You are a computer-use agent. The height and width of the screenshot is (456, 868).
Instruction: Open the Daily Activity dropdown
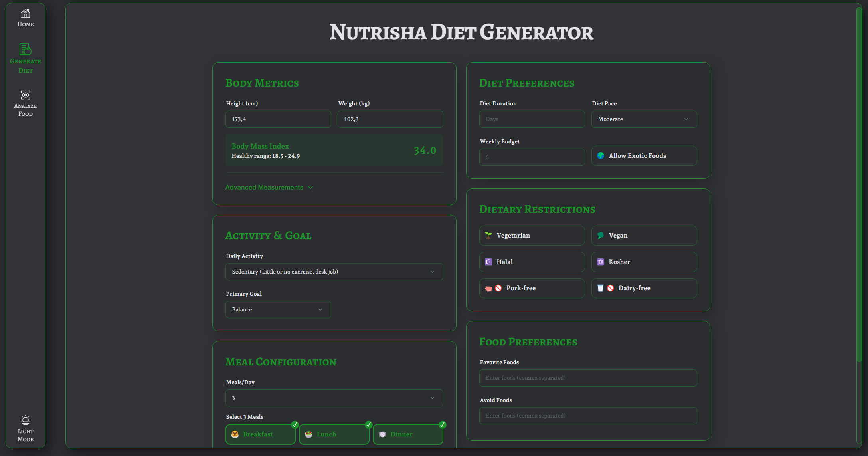334,272
